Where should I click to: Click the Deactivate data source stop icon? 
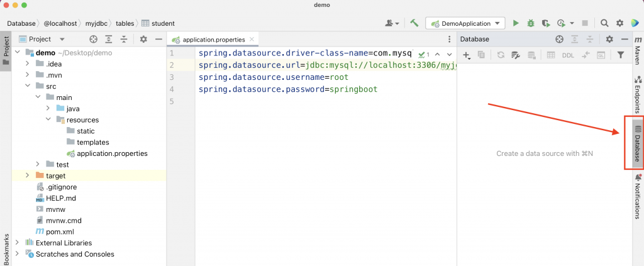(531, 55)
